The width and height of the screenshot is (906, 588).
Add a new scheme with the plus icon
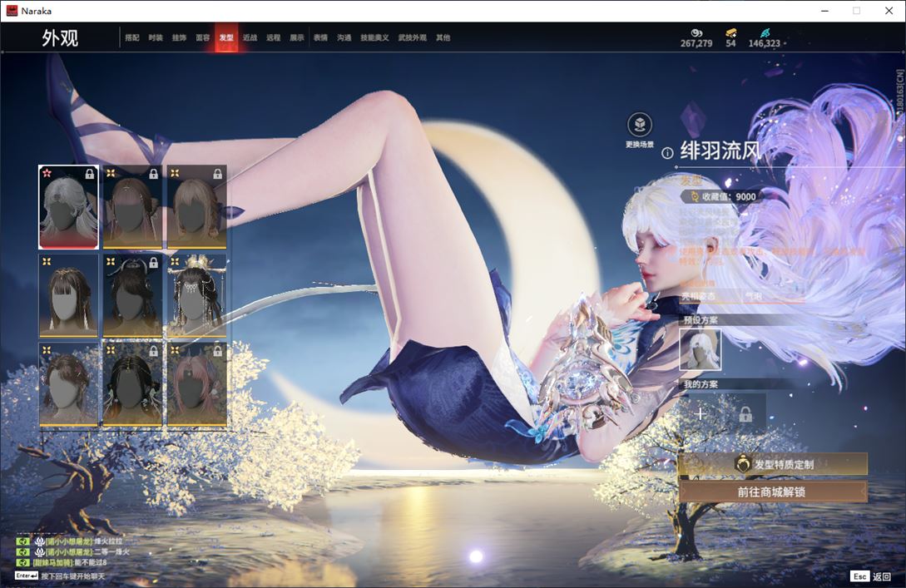coord(701,413)
